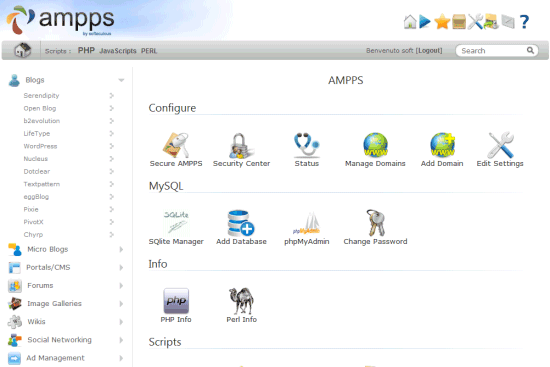This screenshot has width=550, height=367.
Task: Click the gold star icon in header
Action: [x=442, y=22]
